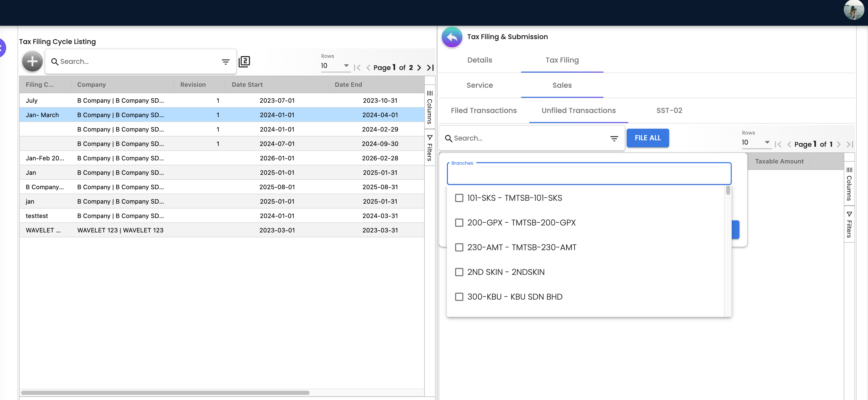Go to next page of unfiled transactions
The image size is (868, 400).
[839, 144]
